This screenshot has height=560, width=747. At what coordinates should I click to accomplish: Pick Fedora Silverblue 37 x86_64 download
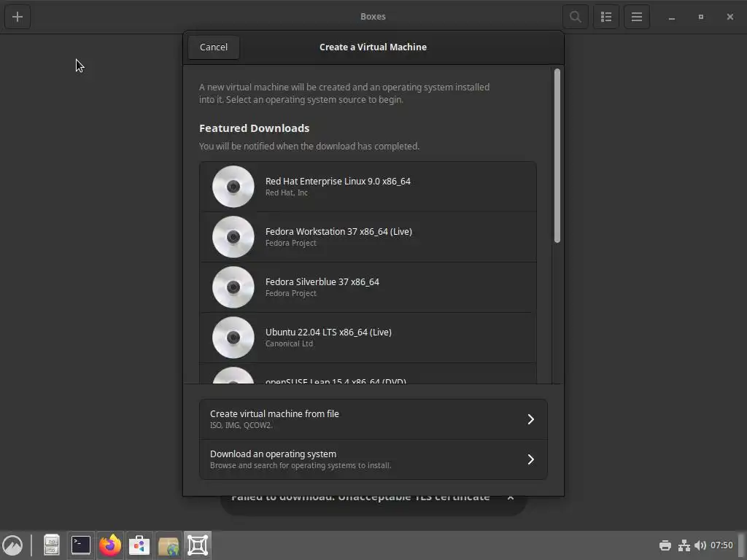point(368,287)
